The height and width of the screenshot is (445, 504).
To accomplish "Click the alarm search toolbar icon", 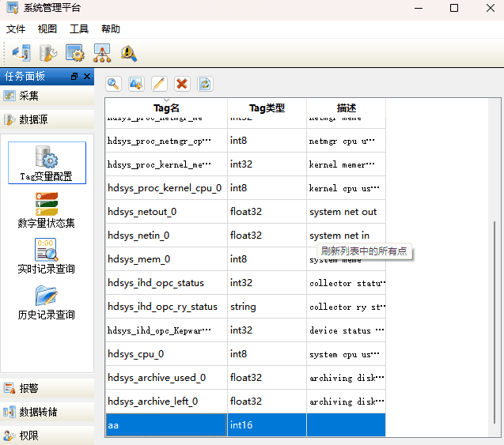I will (128, 53).
